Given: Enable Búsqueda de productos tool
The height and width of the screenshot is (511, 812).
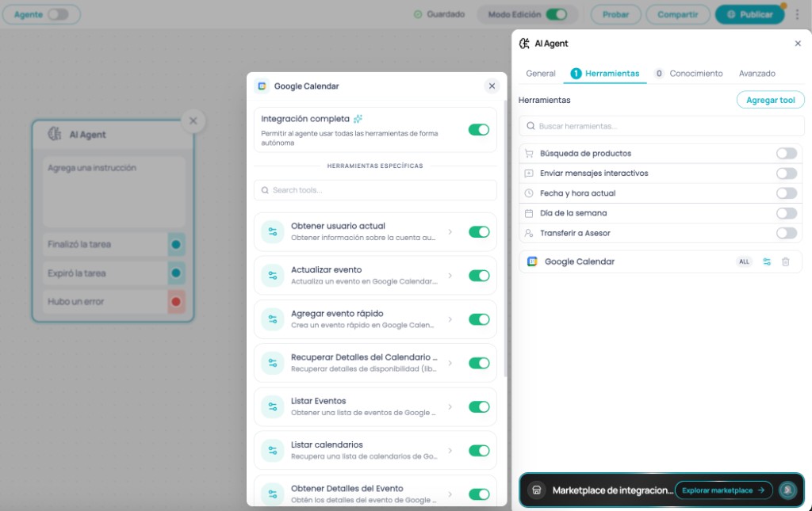Looking at the screenshot, I should (x=787, y=153).
